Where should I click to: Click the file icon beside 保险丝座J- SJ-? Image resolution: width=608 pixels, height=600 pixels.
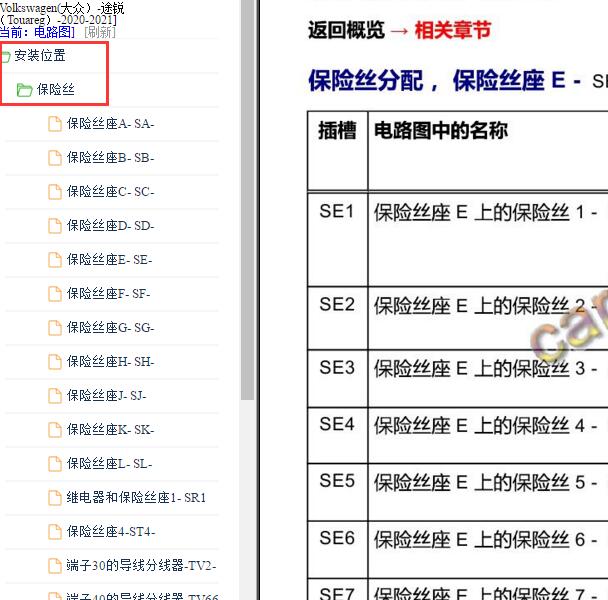coord(55,396)
